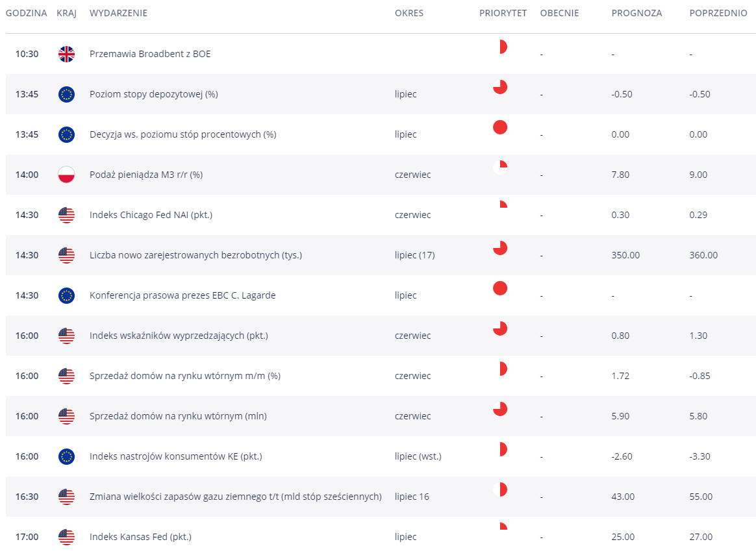
Task: Click the forecast value 43.00
Action: [x=623, y=497]
